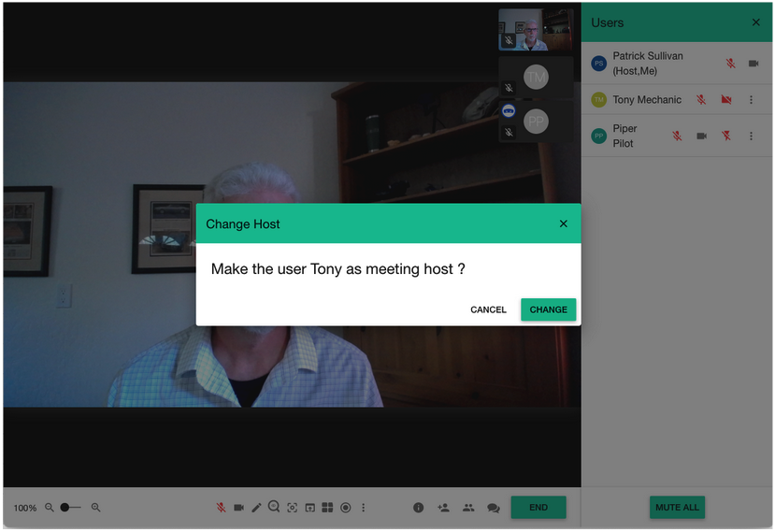Toggle Piper Pilot's muted microphone icon
Image resolution: width=775 pixels, height=532 pixels.
(677, 136)
